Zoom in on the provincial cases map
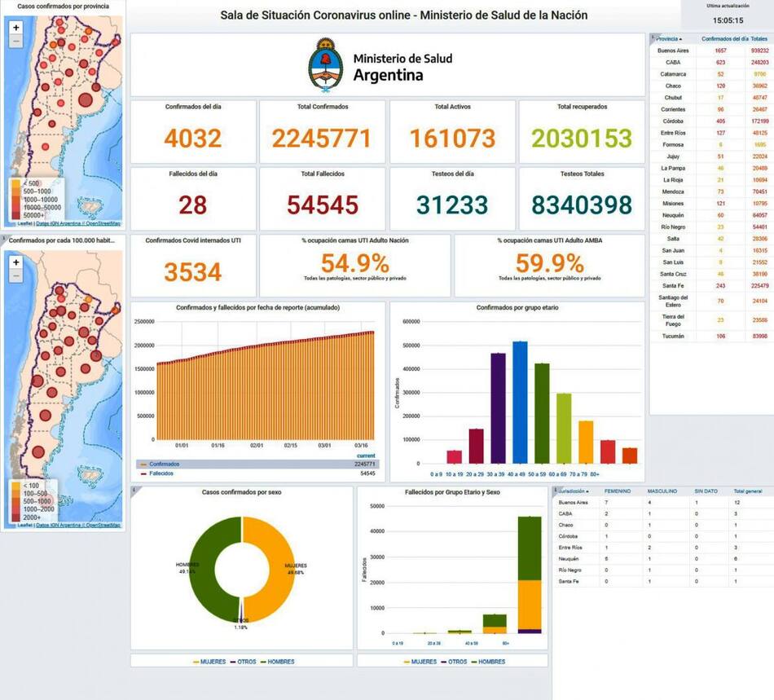 [16, 27]
